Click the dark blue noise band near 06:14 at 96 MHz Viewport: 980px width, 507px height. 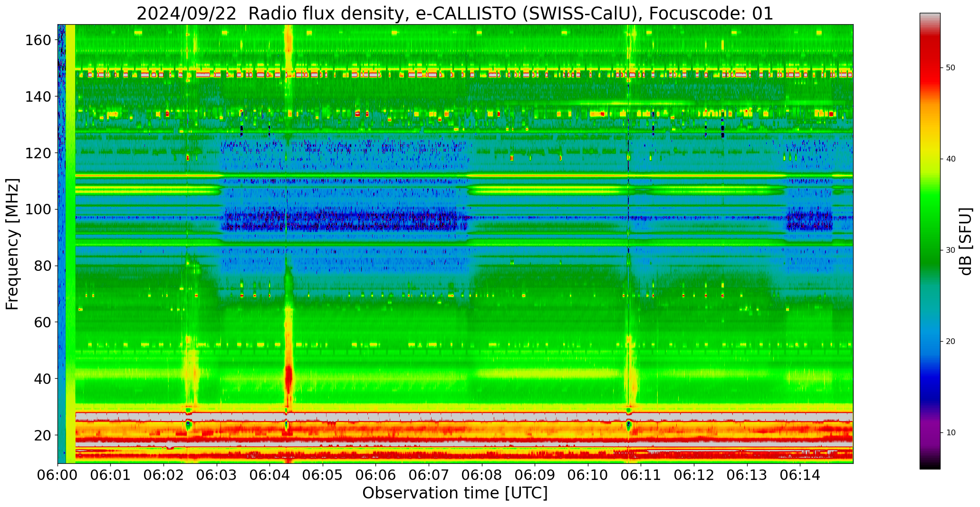point(809,221)
